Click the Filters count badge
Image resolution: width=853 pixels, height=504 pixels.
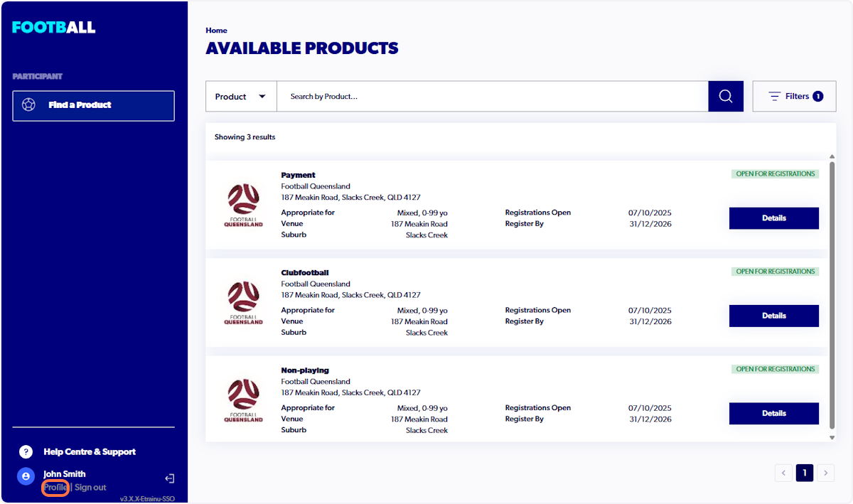coord(818,96)
